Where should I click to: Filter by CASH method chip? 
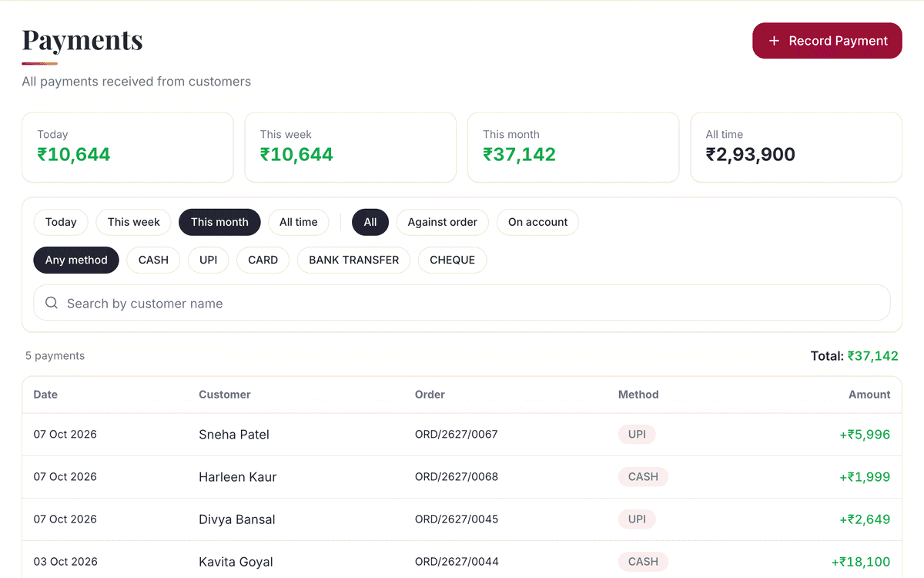click(153, 260)
